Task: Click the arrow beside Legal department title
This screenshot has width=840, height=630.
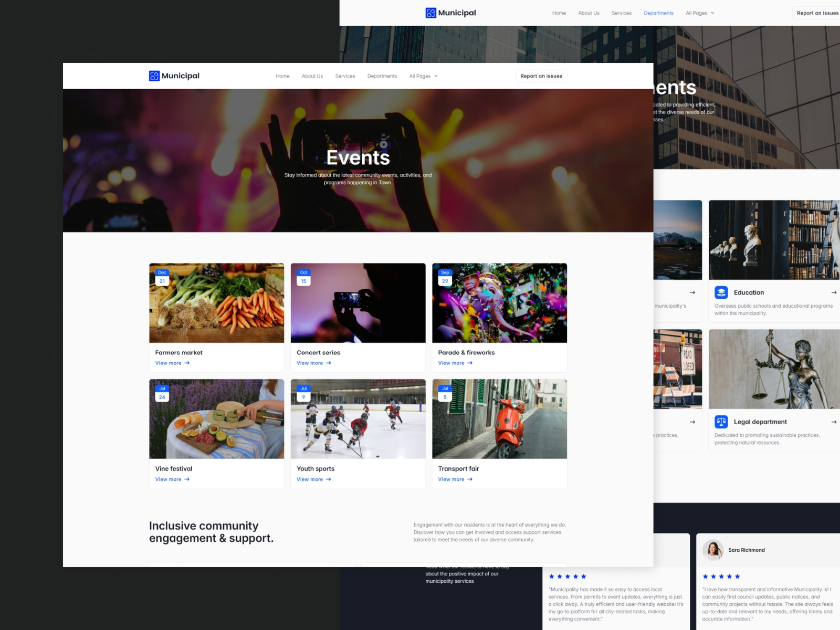Action: [x=834, y=422]
